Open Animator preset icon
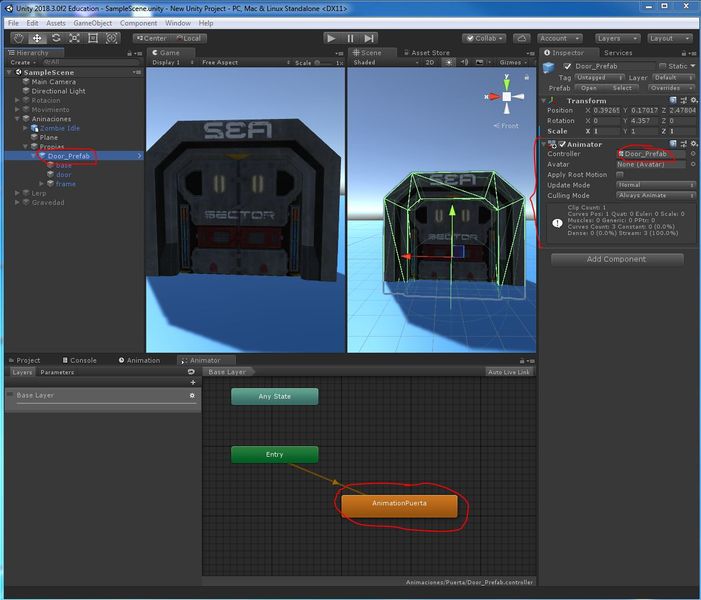Viewport: 701px width, 600px height. (684, 144)
